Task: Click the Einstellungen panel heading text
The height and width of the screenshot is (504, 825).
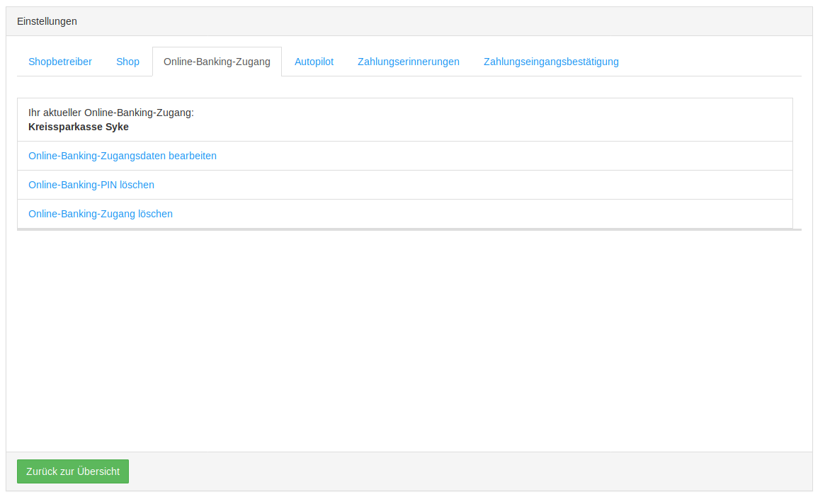Action: point(47,21)
